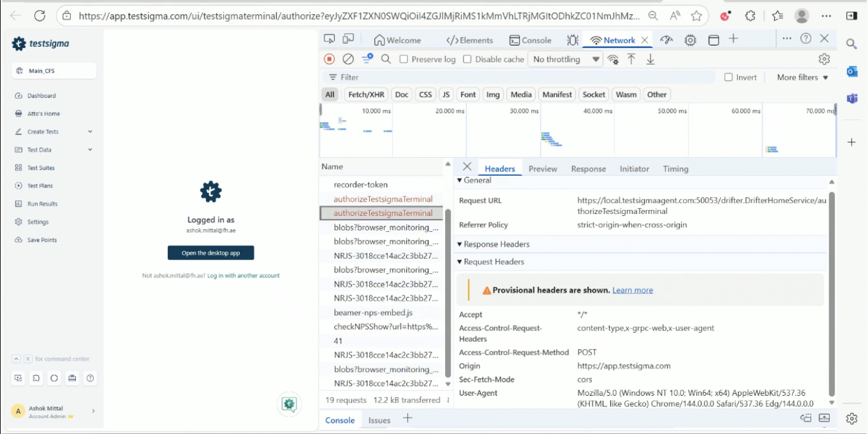Viewport: 868px width, 434px height.
Task: Open Learn more provisional headers link
Action: [633, 290]
